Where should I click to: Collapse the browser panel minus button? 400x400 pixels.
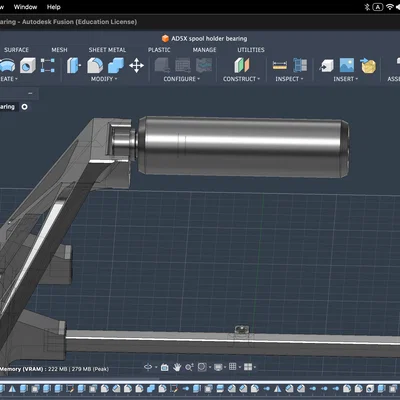pos(30,94)
